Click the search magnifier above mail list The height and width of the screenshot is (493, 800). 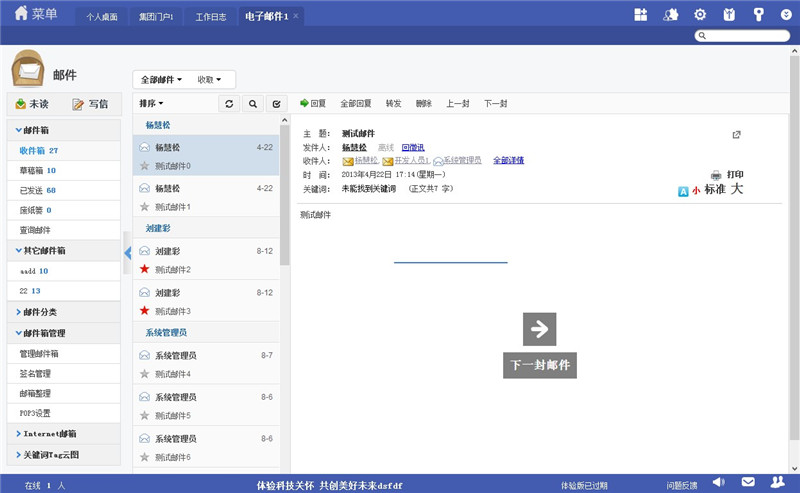(253, 104)
